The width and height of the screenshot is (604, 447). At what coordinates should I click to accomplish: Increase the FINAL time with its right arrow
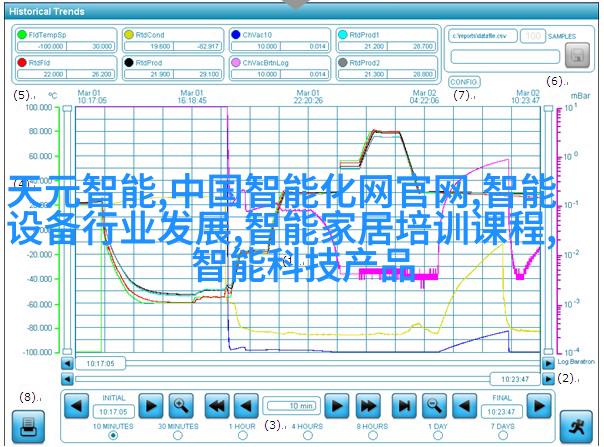pyautogui.click(x=539, y=405)
